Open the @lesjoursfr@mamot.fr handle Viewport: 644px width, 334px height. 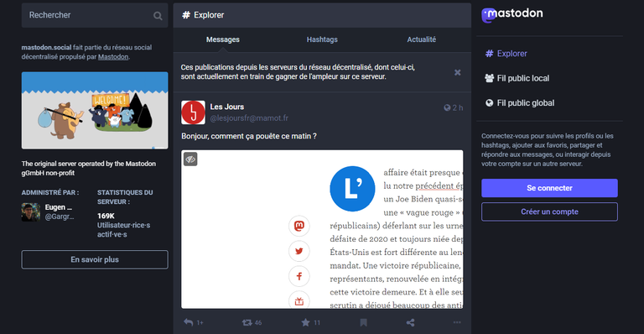point(249,118)
